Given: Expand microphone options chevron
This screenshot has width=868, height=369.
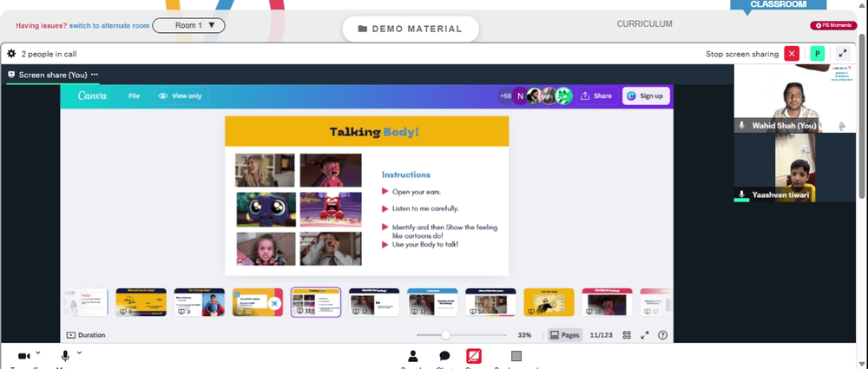Looking at the screenshot, I should coord(79,353).
